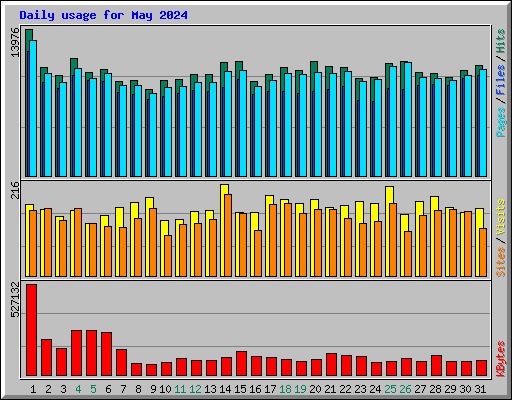Image resolution: width=512 pixels, height=400 pixels.
Task: Click the KBytes legend label
Action: tap(501, 359)
